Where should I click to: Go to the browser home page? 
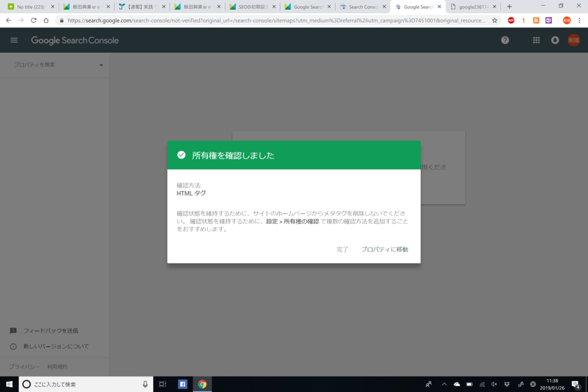point(46,20)
